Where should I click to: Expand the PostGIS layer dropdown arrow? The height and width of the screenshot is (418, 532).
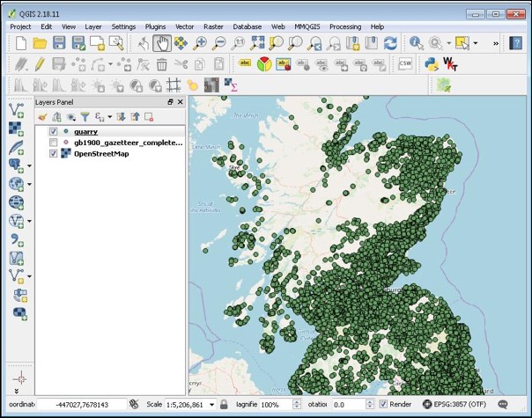point(30,165)
